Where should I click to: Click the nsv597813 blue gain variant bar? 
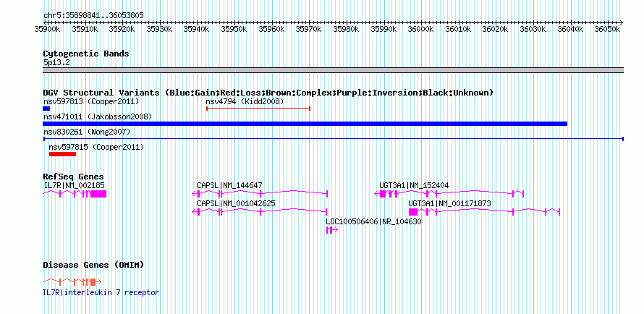[46, 109]
